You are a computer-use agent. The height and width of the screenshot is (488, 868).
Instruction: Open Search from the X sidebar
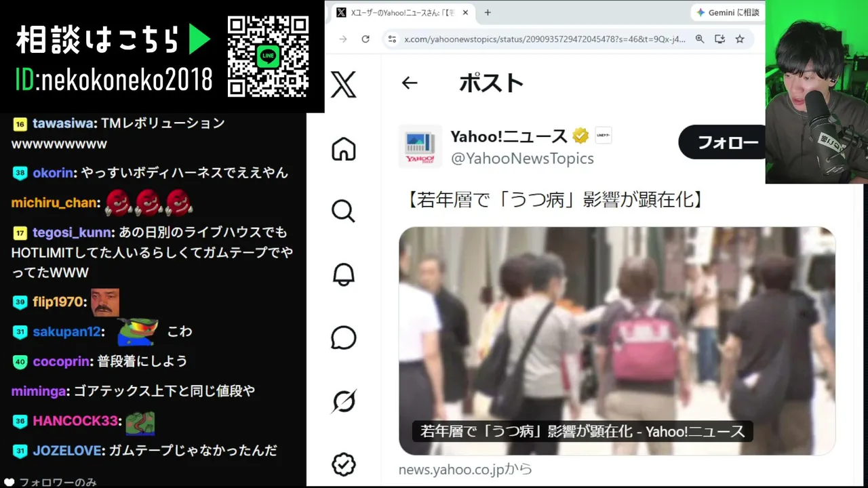(x=344, y=211)
